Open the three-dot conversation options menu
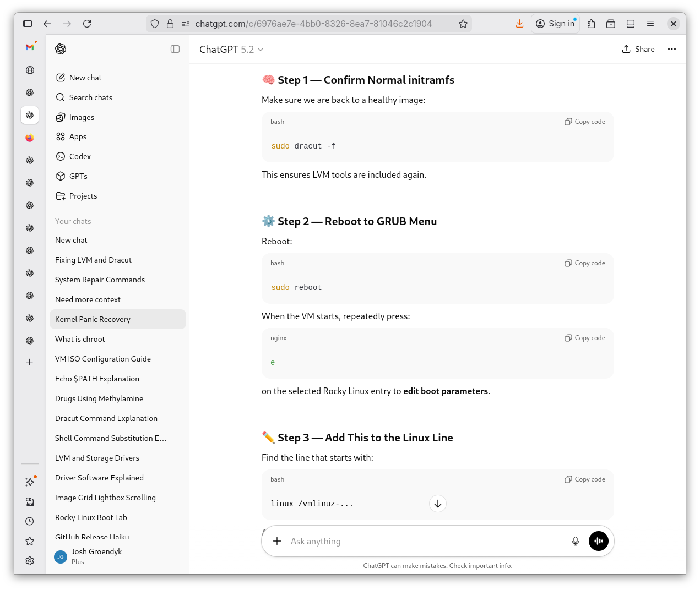The height and width of the screenshot is (590, 700). pos(671,49)
